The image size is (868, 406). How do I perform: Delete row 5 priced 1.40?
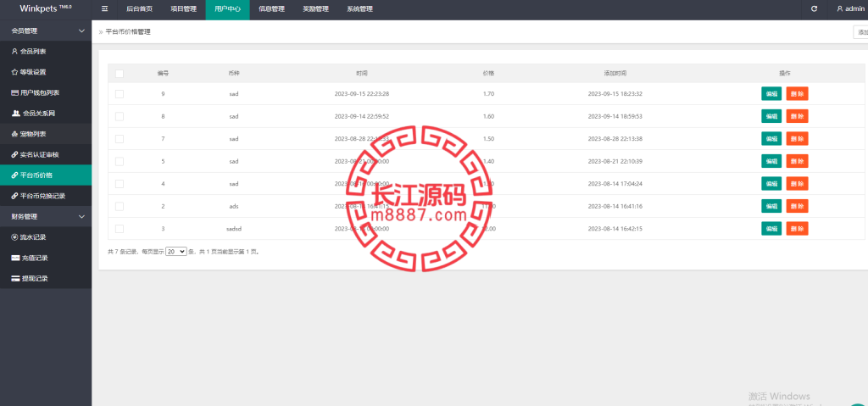[x=797, y=161]
